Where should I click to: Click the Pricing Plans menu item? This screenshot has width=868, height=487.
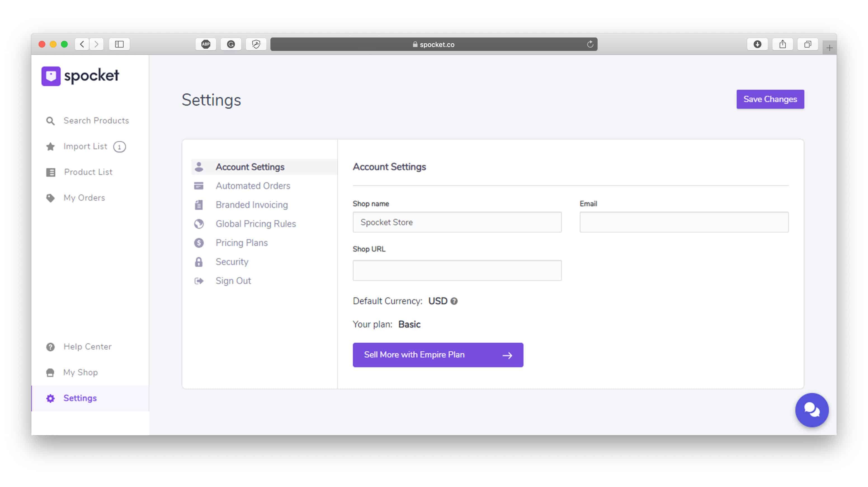pyautogui.click(x=241, y=243)
